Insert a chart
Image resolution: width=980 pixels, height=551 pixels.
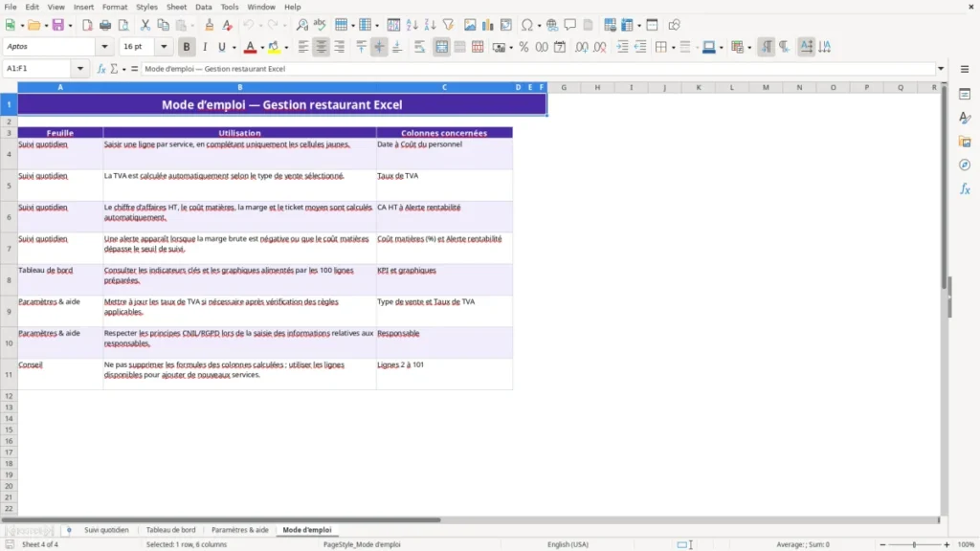click(x=488, y=25)
